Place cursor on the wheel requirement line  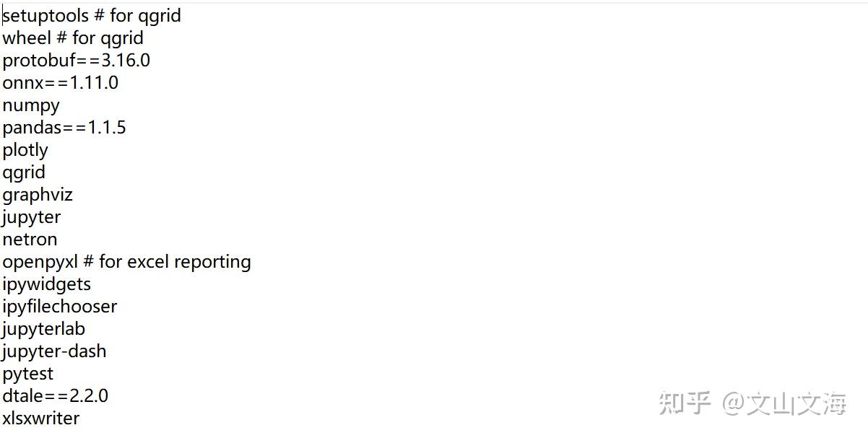[x=72, y=38]
